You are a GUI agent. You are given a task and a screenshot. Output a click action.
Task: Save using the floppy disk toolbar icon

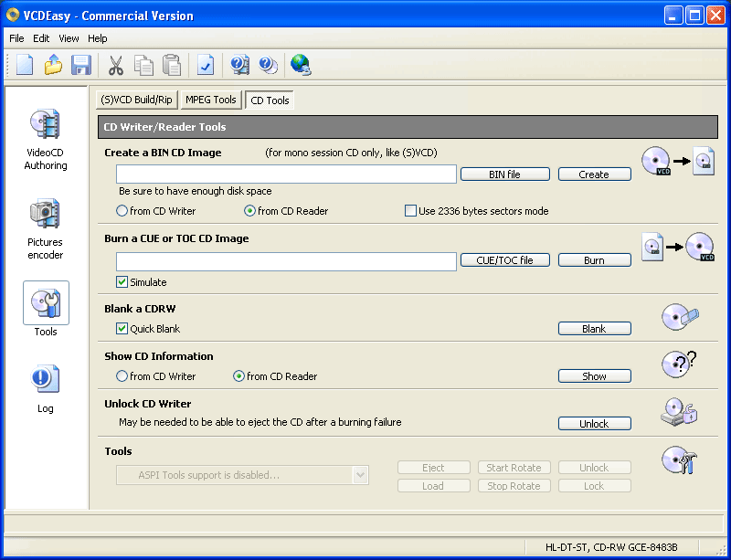coord(81,64)
